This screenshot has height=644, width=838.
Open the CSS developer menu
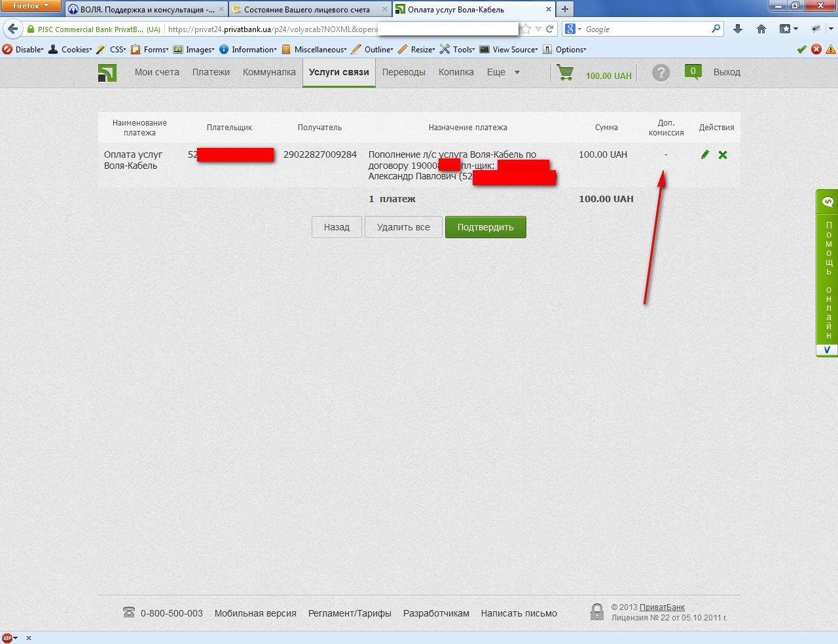tap(111, 50)
